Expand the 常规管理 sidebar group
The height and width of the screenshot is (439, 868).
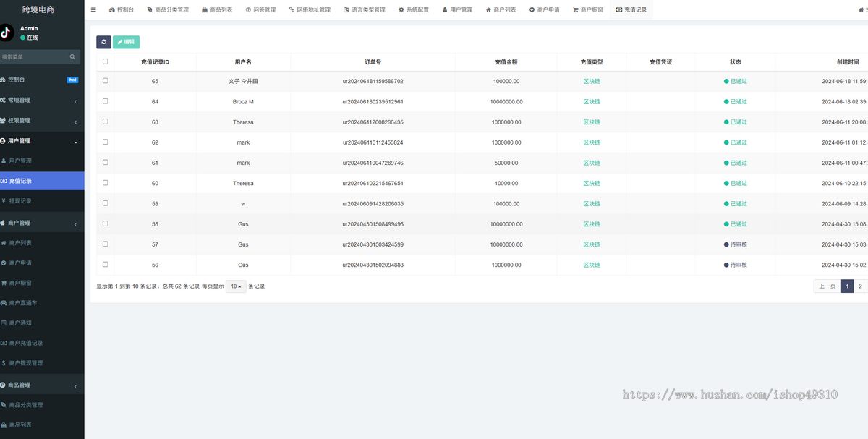coord(42,100)
